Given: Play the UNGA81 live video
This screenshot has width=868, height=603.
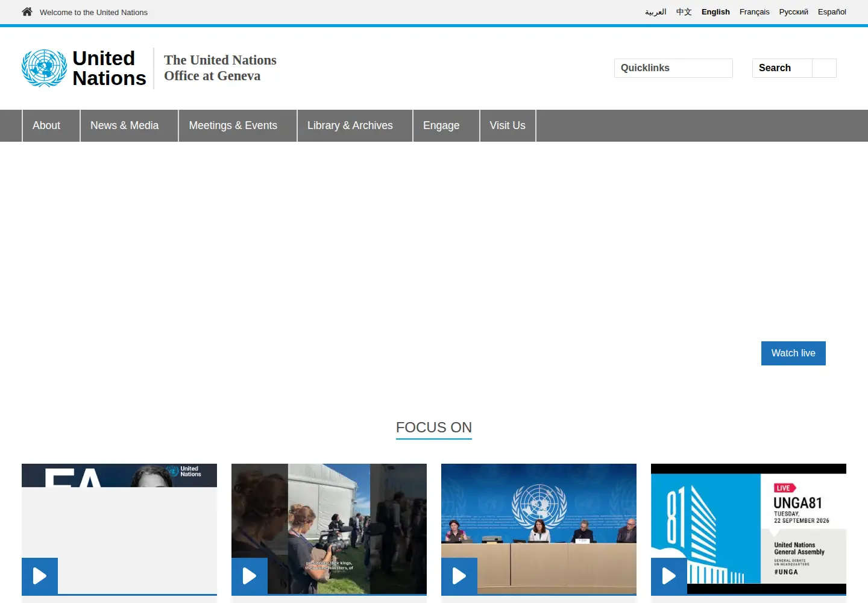Looking at the screenshot, I should click(669, 576).
